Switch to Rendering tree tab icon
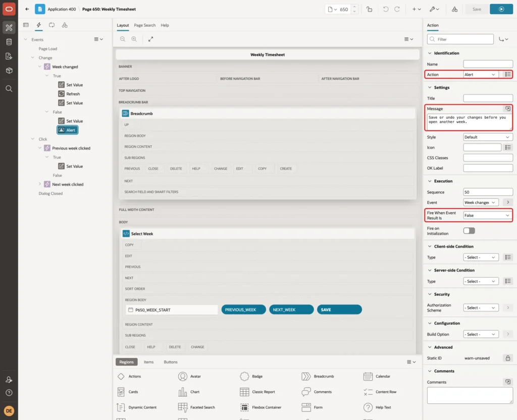Image resolution: width=517 pixels, height=420 pixels. 26,25
